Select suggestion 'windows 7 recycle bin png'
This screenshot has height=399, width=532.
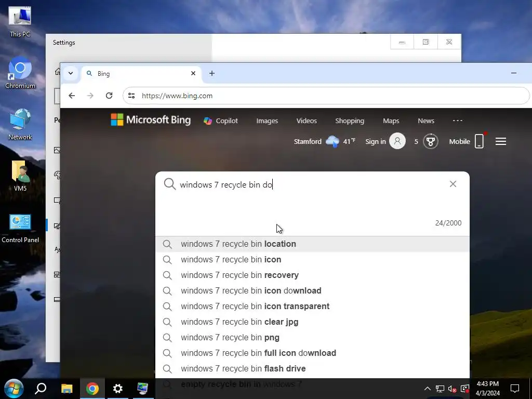(x=312, y=338)
